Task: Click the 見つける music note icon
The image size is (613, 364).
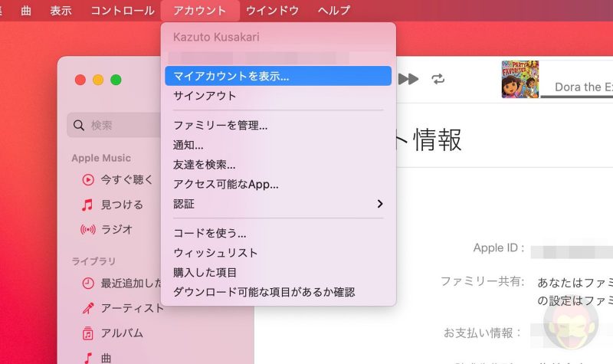Action: [x=87, y=205]
